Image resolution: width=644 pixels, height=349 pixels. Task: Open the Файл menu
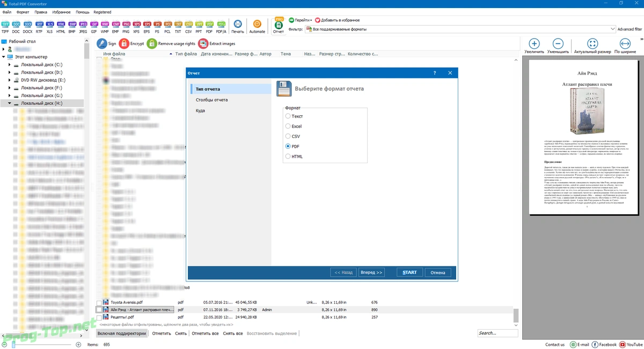[7, 12]
